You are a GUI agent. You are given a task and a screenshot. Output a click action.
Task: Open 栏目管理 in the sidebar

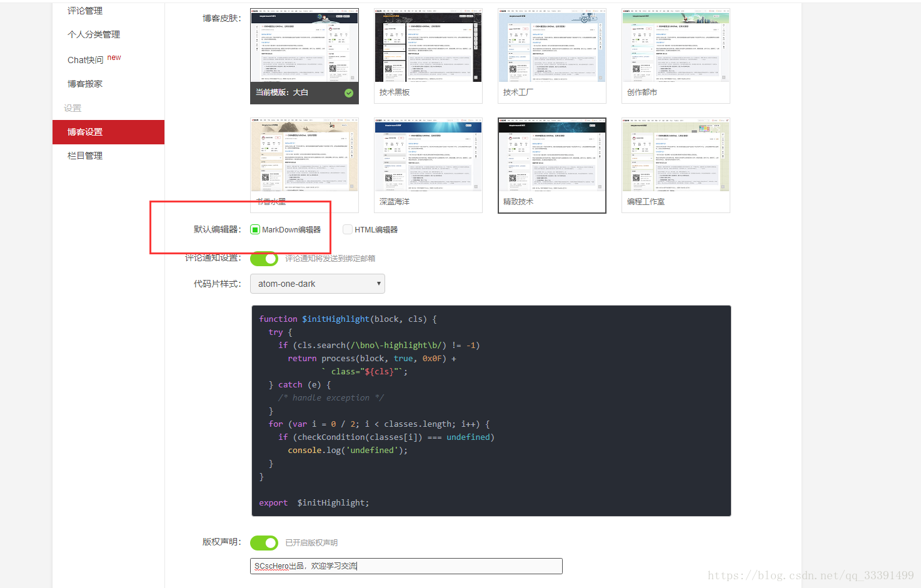point(85,156)
